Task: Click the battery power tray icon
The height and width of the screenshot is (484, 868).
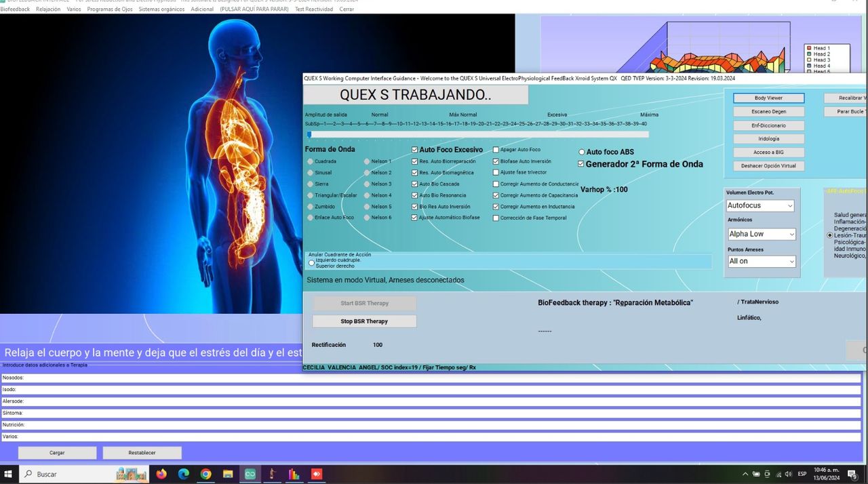Action: [757, 474]
